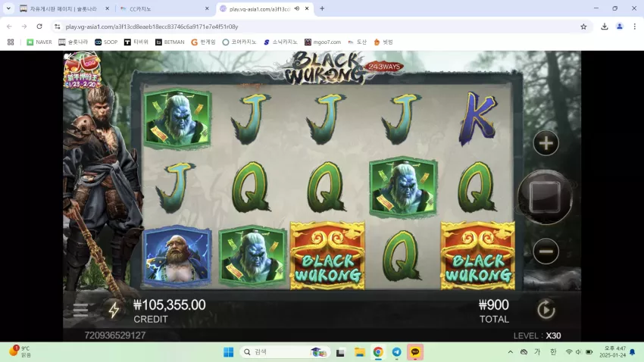
Task: Open the SOOP bookmark
Action: pos(106,42)
